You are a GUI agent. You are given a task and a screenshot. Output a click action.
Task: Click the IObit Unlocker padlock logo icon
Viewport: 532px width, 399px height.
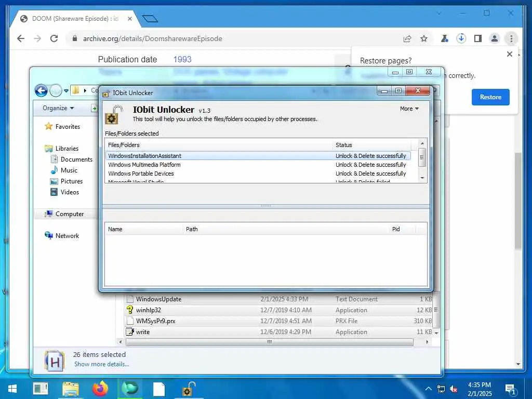pos(114,115)
